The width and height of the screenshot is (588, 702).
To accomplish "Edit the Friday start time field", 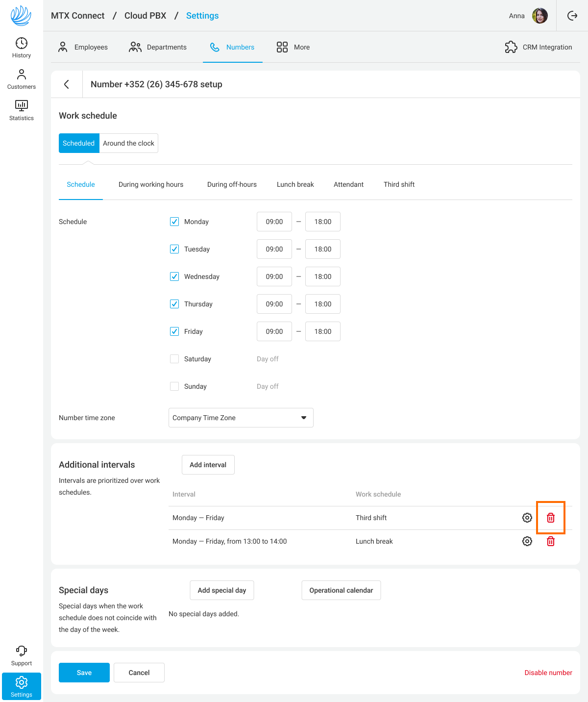I will (x=274, y=331).
